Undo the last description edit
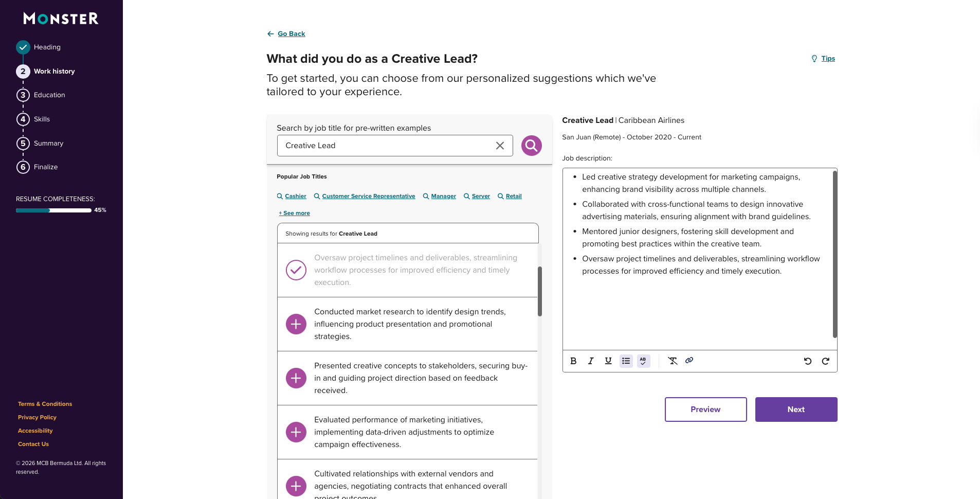Screen dimensions: 980x499 click(x=808, y=361)
